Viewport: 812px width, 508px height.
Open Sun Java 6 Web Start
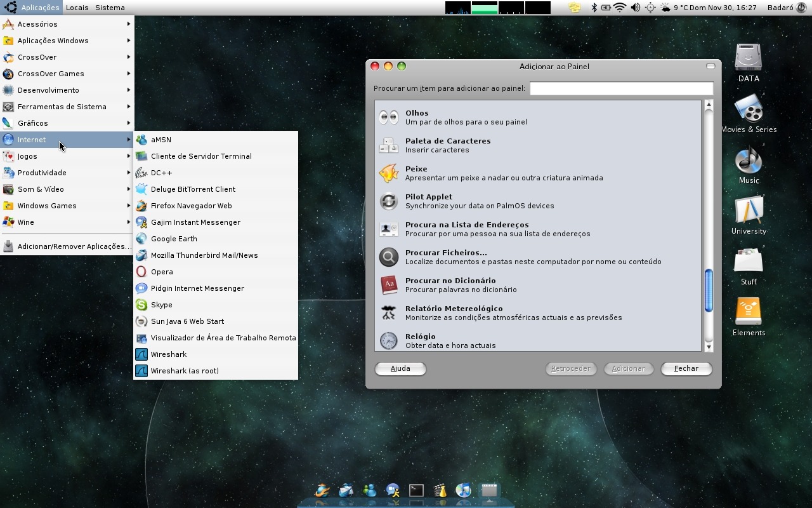(216, 321)
